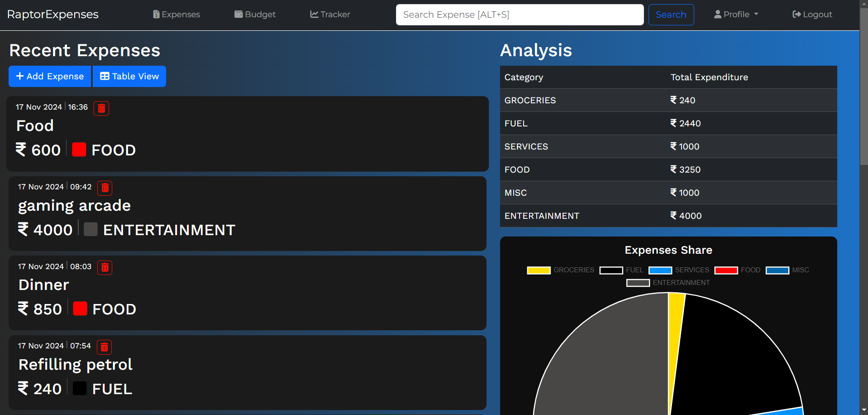Viewport: 868px width, 415px height.
Task: Open the Tracker chart page
Action: 330,14
